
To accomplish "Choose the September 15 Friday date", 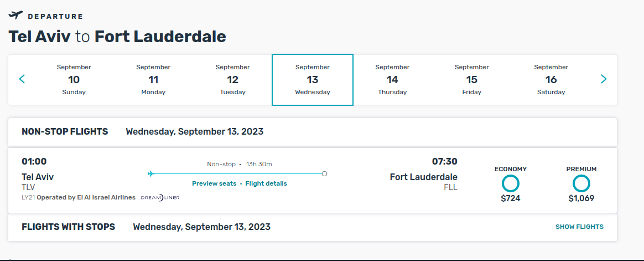I will point(471,79).
